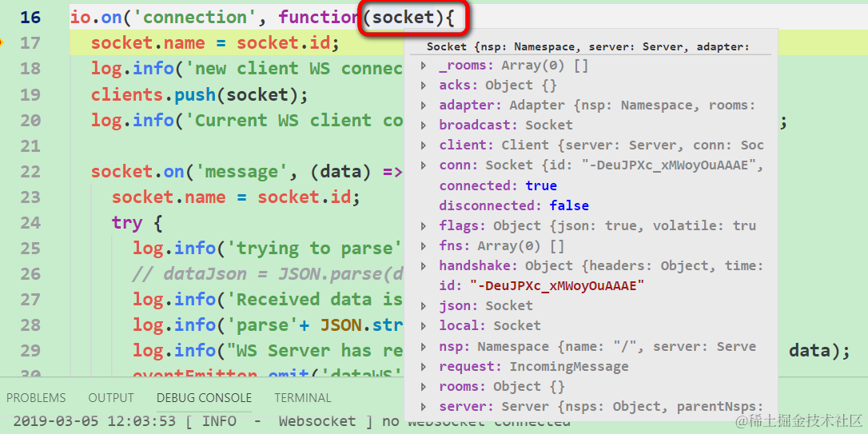Image resolution: width=868 pixels, height=434 pixels.
Task: Expand the handshake object property
Action: click(424, 265)
